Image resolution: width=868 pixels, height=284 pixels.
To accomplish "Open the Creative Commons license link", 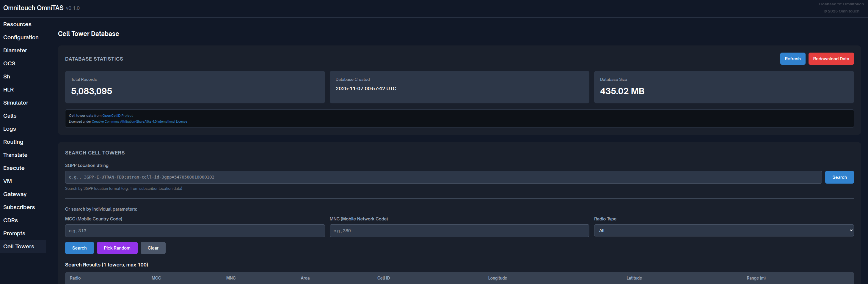I will (x=139, y=122).
